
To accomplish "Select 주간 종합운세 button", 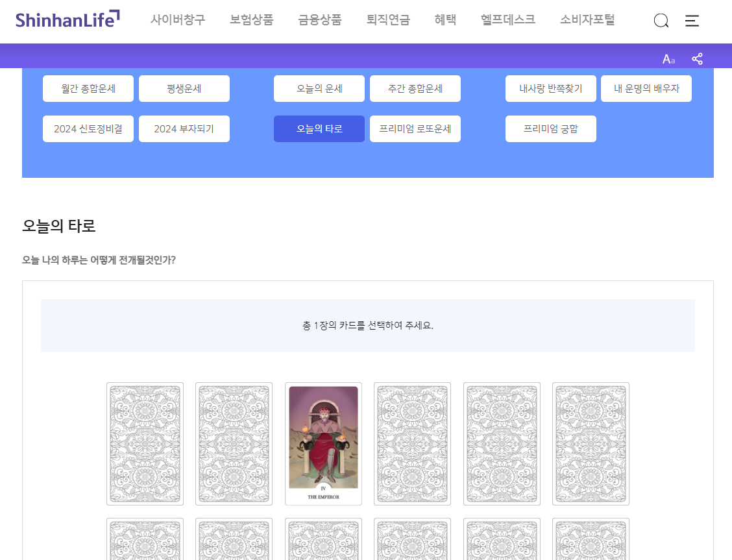I will (415, 89).
